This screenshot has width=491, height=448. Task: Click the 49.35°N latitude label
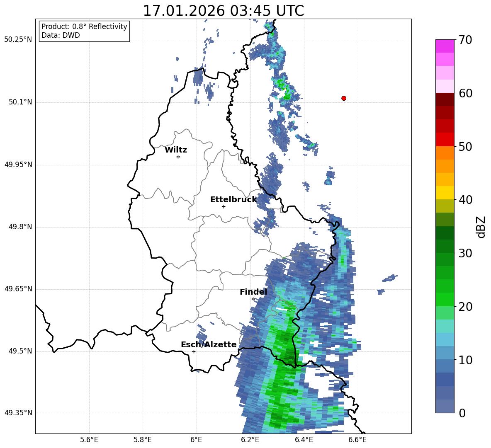point(18,413)
